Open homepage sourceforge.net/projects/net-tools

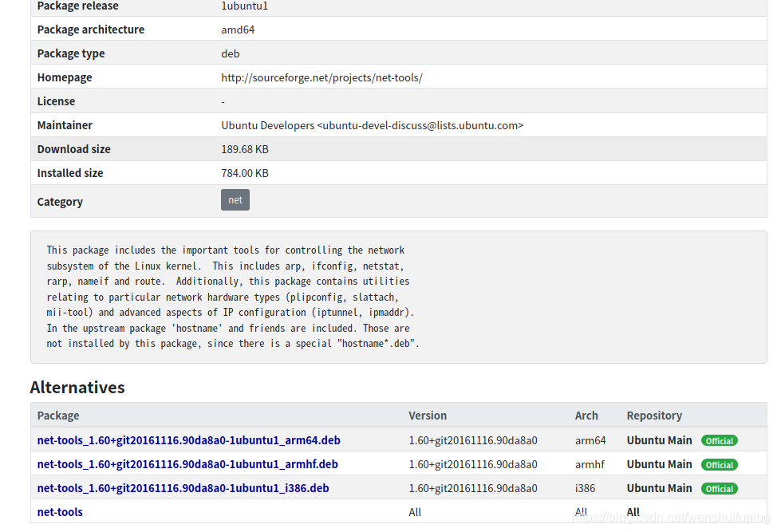point(321,77)
